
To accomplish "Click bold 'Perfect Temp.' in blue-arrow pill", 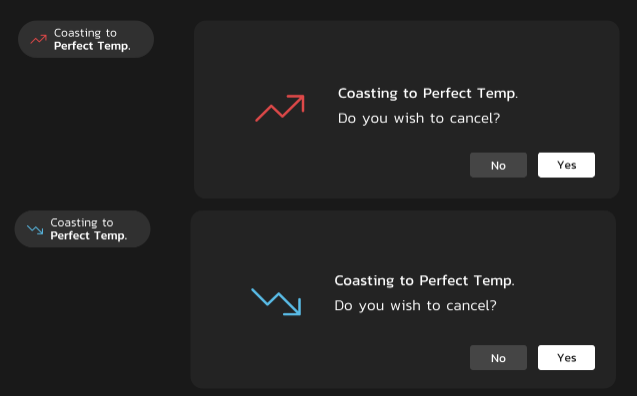I will pos(89,236).
